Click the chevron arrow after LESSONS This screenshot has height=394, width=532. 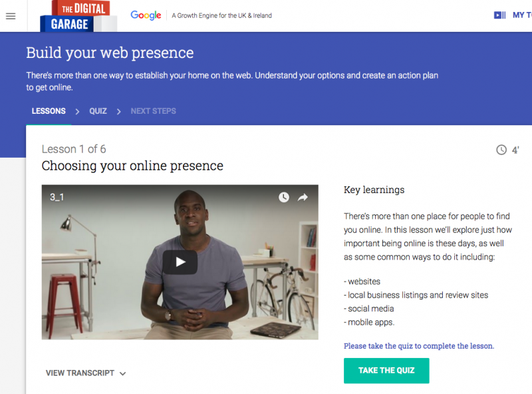77,111
